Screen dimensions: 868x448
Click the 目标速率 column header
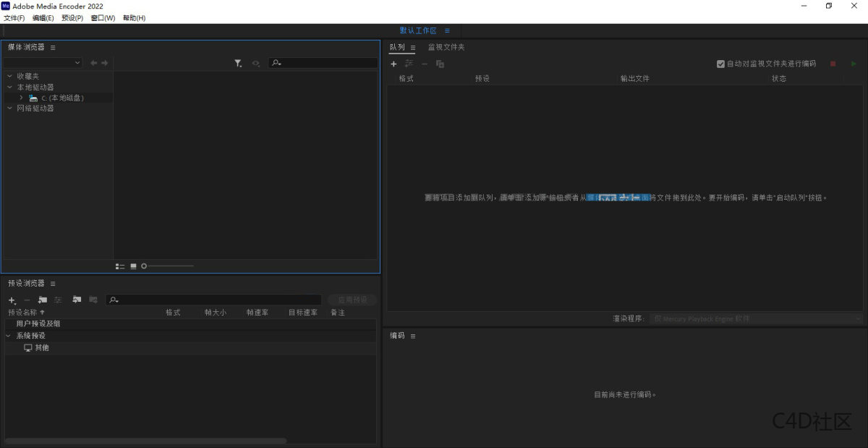(303, 313)
